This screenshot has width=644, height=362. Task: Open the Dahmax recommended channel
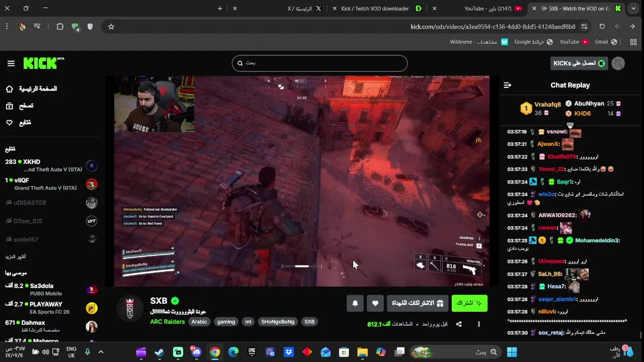click(x=50, y=326)
